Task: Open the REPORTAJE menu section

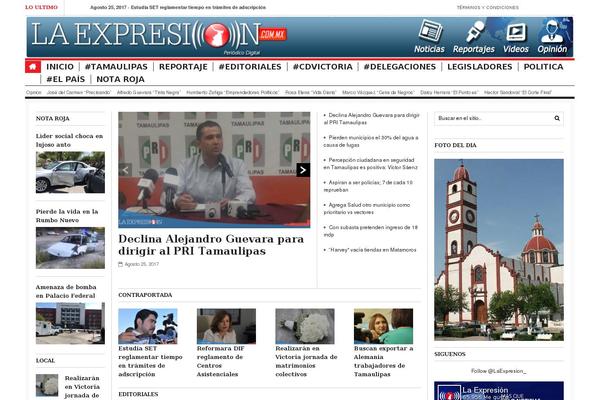Action: click(183, 67)
